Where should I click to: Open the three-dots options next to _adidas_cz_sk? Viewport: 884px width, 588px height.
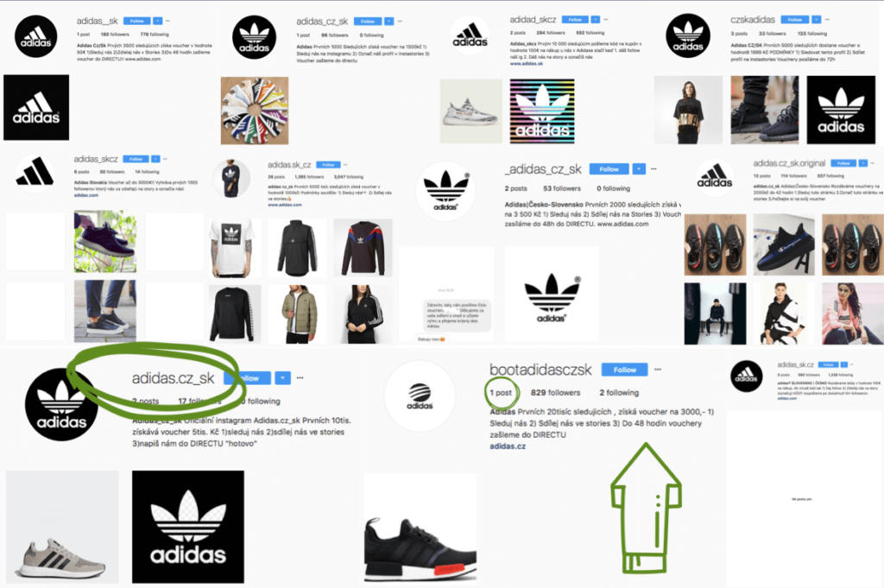pos(654,168)
